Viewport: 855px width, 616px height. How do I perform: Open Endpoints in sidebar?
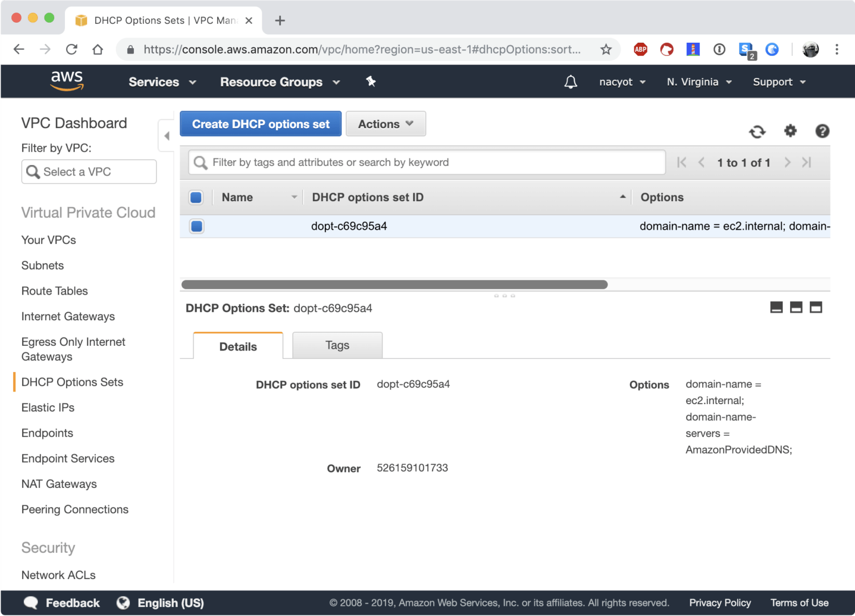[x=47, y=433]
